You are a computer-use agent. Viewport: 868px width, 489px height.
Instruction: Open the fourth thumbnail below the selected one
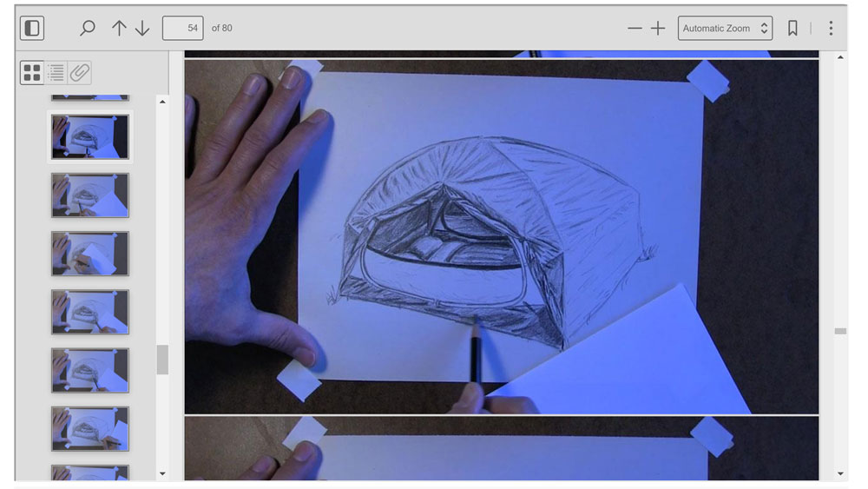pyautogui.click(x=90, y=371)
